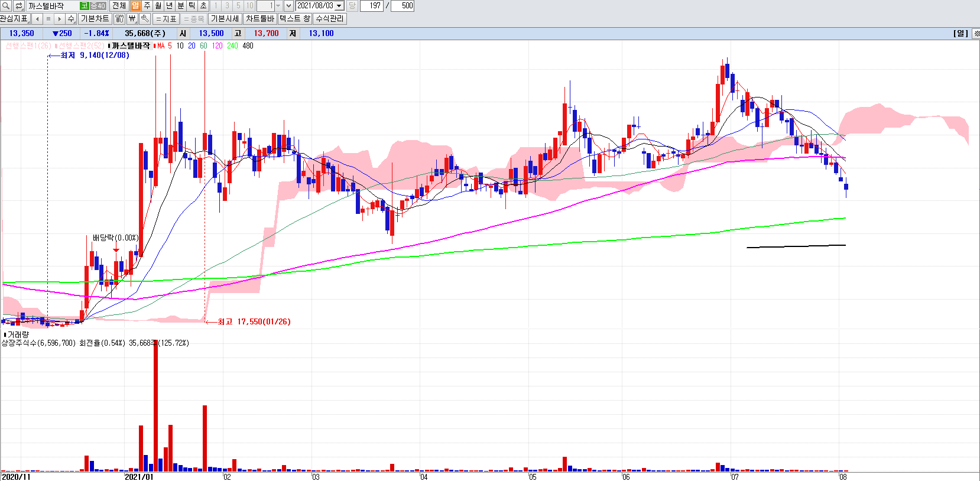The height and width of the screenshot is (481, 980).
Task: Click the blue MA 20 legend
Action: 192,46
